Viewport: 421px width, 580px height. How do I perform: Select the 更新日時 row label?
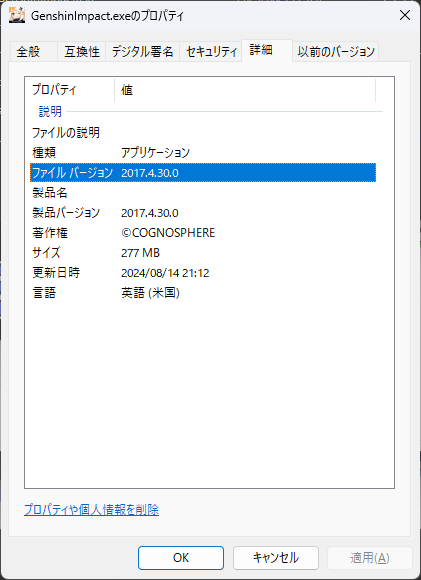point(56,273)
